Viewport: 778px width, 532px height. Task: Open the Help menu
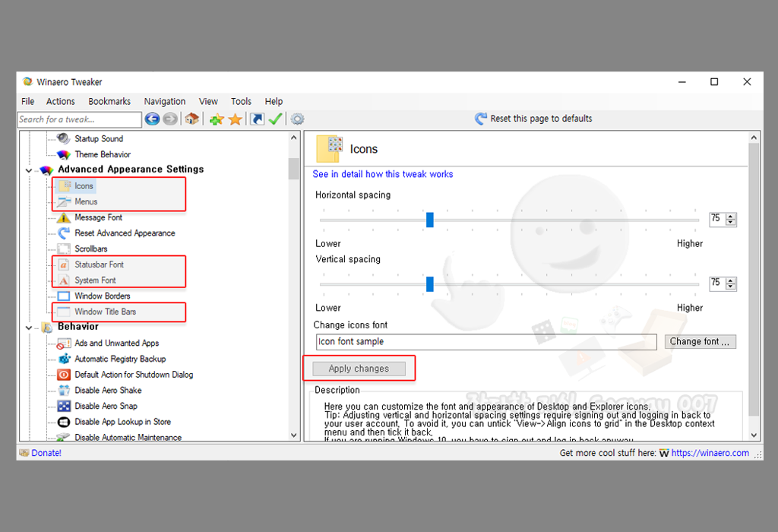click(x=274, y=101)
